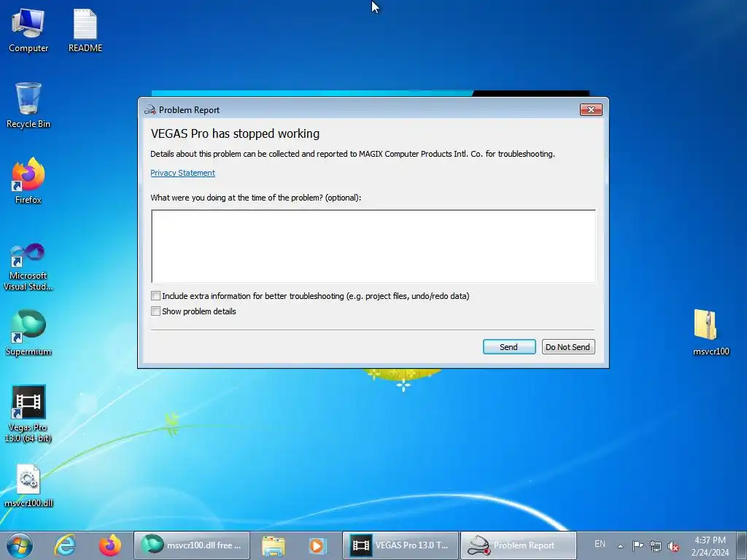Click the Do Not Send button
Viewport: 747px width, 560px height.
click(x=568, y=346)
